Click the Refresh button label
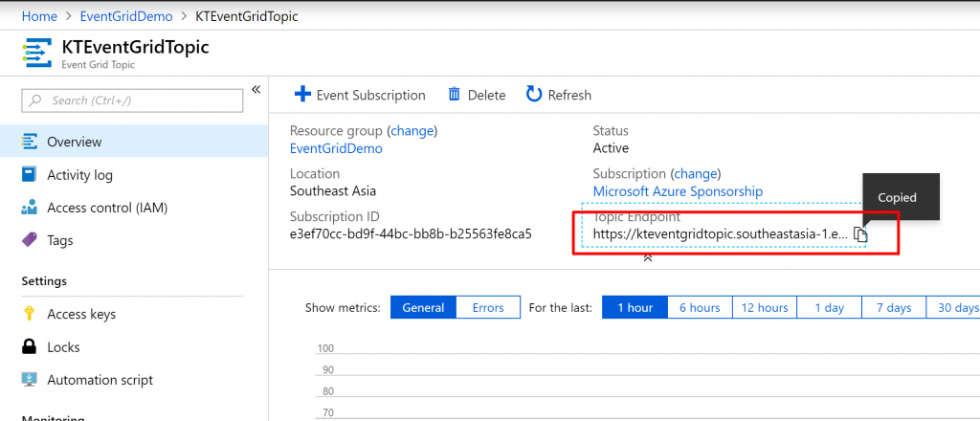 pos(569,95)
